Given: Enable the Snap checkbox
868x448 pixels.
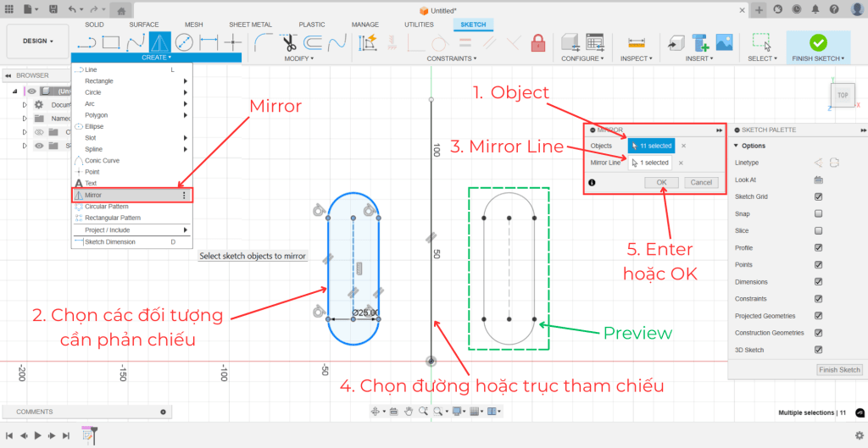Looking at the screenshot, I should tap(818, 213).
